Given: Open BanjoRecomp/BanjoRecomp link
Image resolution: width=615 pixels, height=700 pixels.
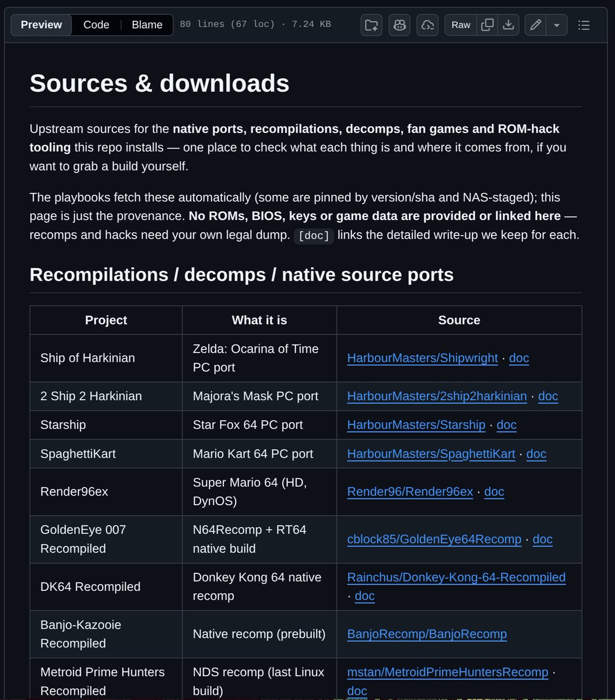Looking at the screenshot, I should [x=427, y=634].
